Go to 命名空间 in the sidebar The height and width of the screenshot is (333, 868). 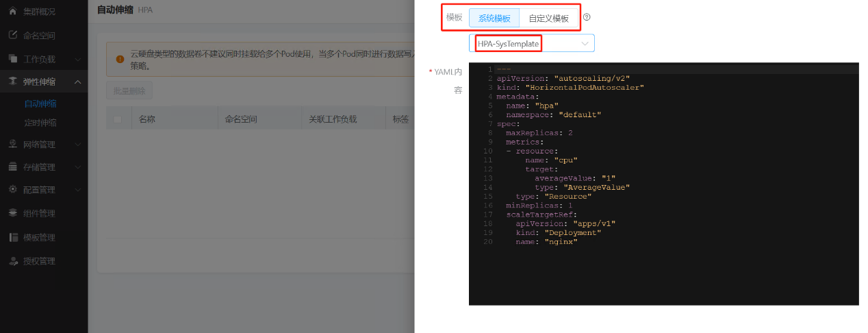click(40, 36)
